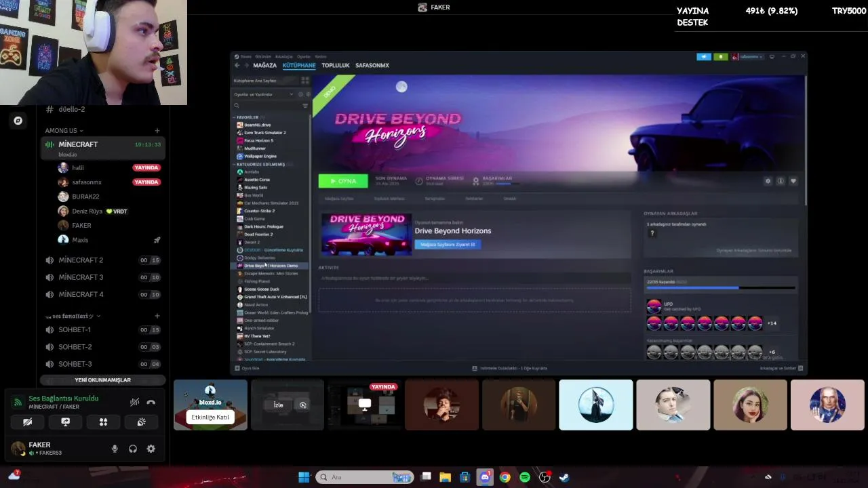
Task: Share your screen in Discord
Action: point(65,422)
